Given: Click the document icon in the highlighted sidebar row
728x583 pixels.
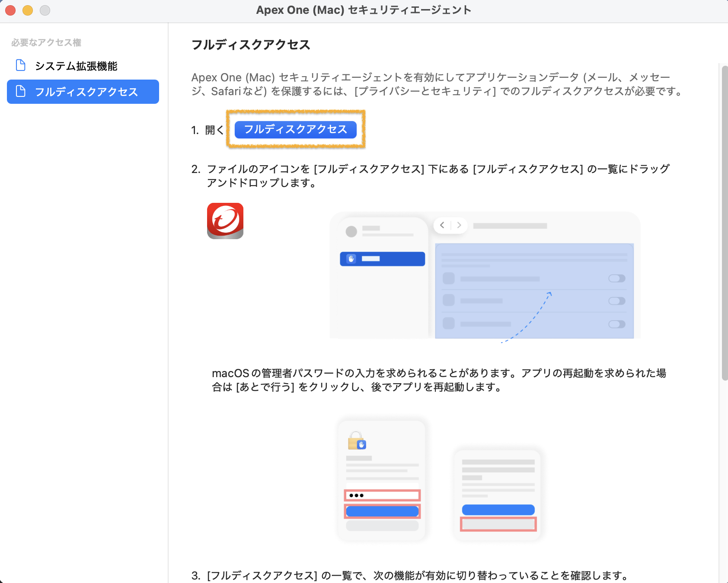Looking at the screenshot, I should coord(20,91).
